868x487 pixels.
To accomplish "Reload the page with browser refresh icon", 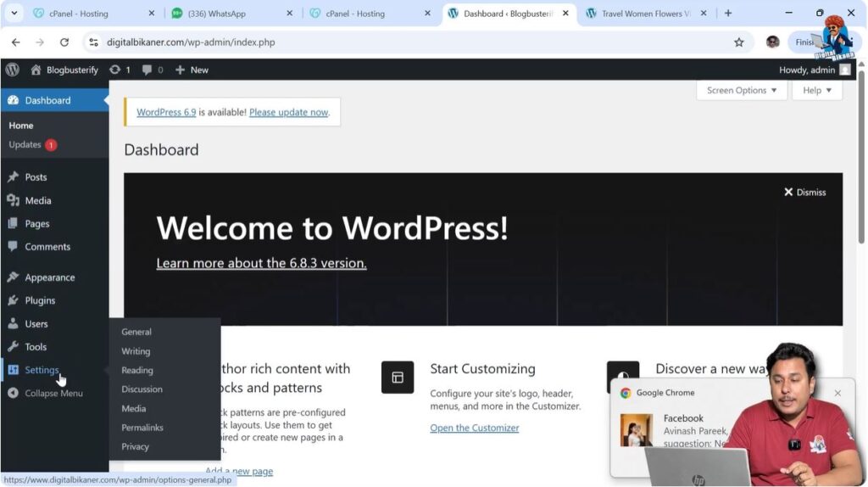I will pos(64,42).
